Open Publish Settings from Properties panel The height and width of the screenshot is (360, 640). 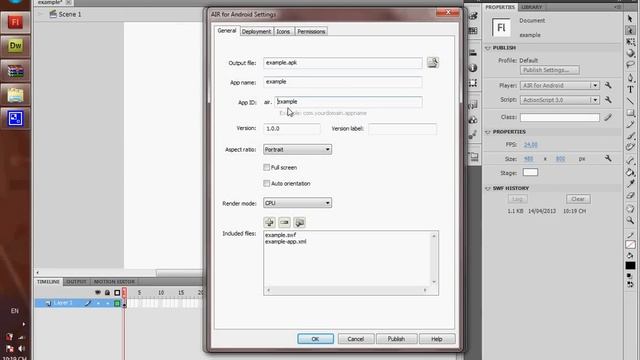pos(549,70)
